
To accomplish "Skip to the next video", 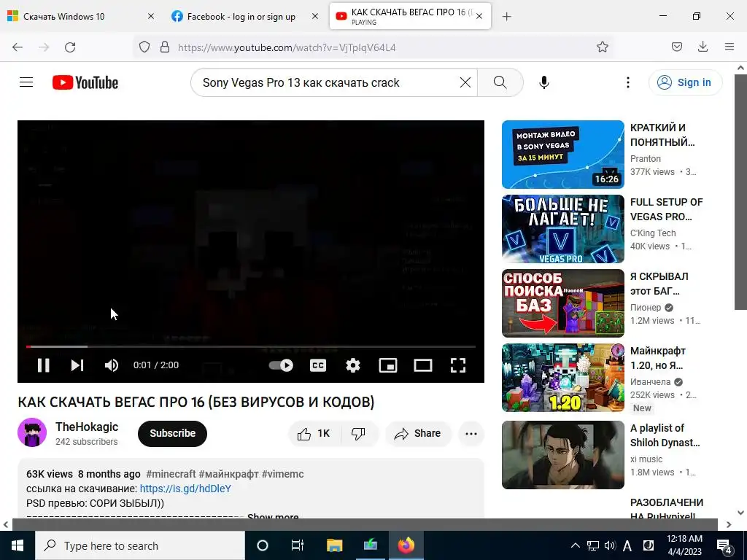I will click(x=77, y=365).
